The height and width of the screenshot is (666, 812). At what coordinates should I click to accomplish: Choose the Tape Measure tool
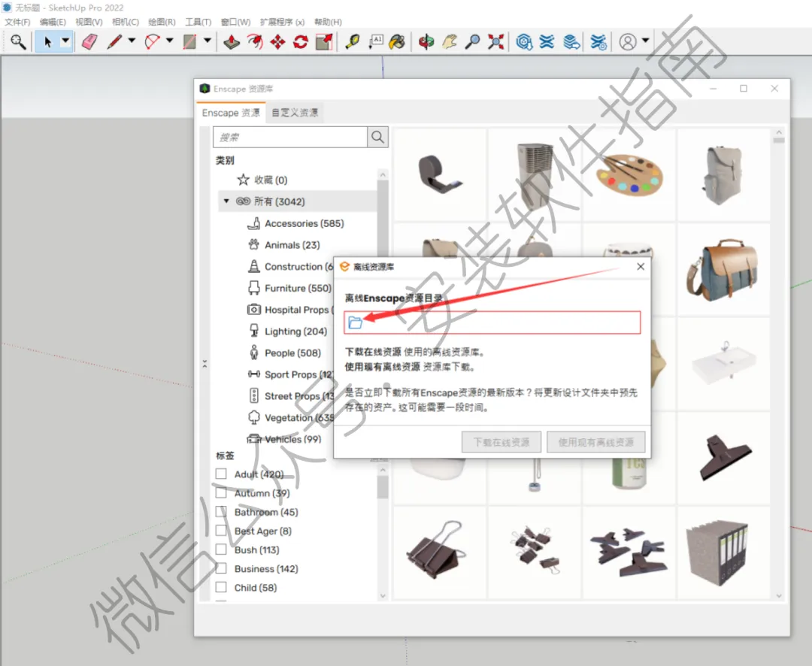(352, 42)
